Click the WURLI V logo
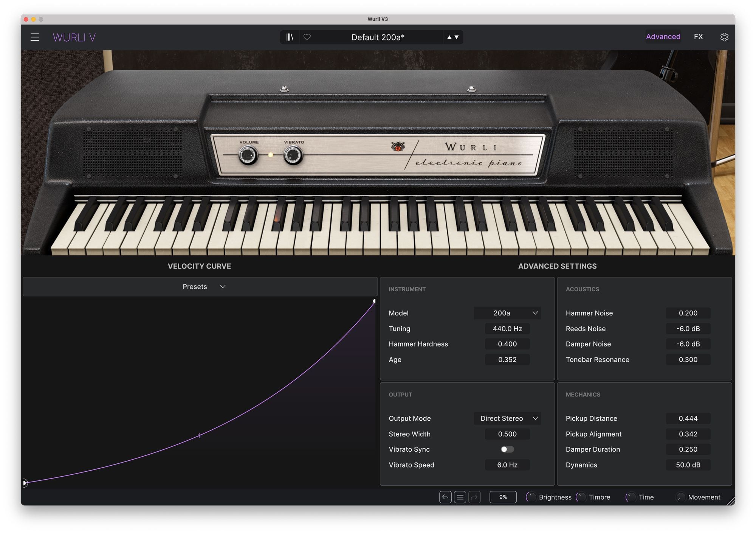756x533 pixels. tap(74, 37)
